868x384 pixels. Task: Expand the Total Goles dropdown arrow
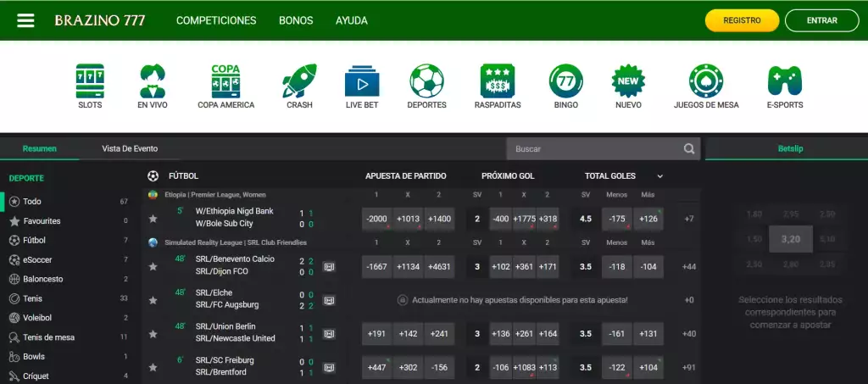click(x=660, y=176)
